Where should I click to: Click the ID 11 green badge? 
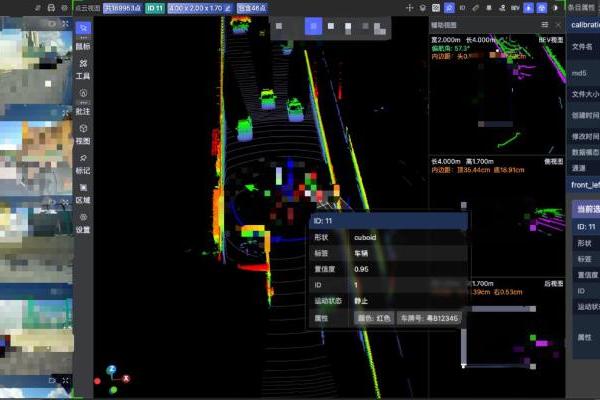[154, 7]
